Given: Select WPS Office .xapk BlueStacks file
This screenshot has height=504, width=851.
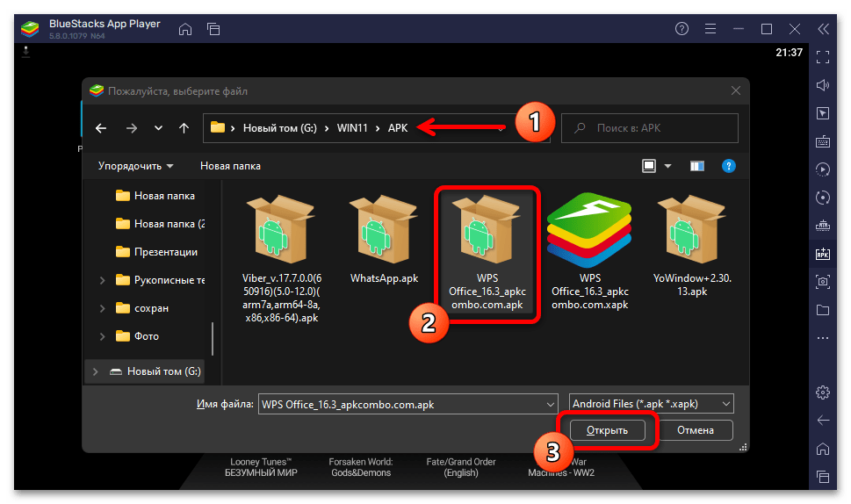Looking at the screenshot, I should [x=589, y=253].
